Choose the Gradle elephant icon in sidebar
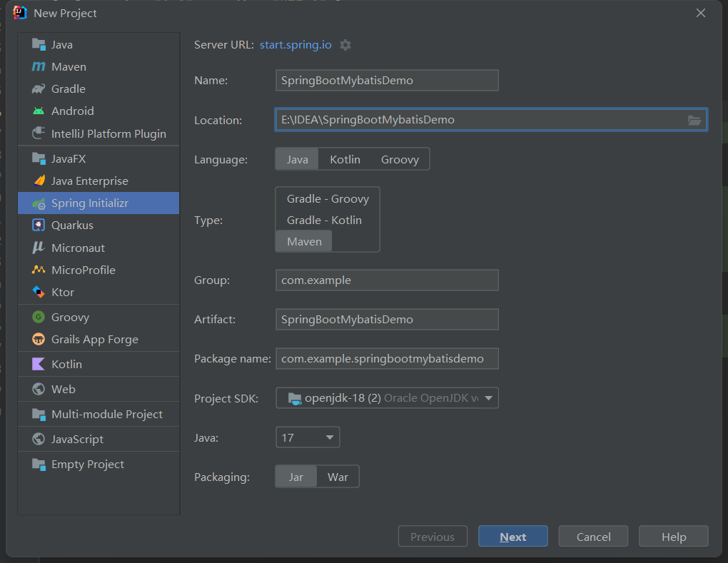Image resolution: width=728 pixels, height=563 pixels. 39,89
